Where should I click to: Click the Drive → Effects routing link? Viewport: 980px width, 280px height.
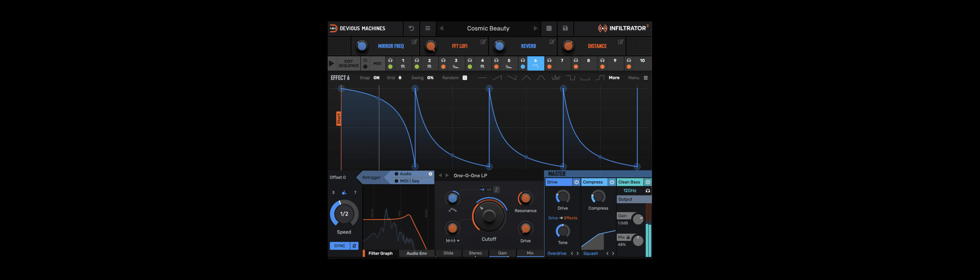[563, 218]
